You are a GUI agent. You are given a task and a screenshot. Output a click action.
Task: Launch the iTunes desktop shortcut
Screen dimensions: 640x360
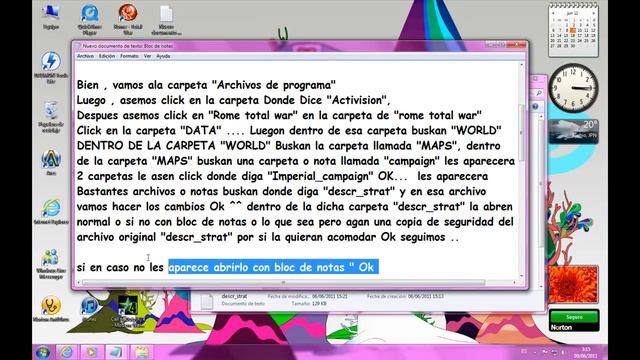(x=89, y=308)
